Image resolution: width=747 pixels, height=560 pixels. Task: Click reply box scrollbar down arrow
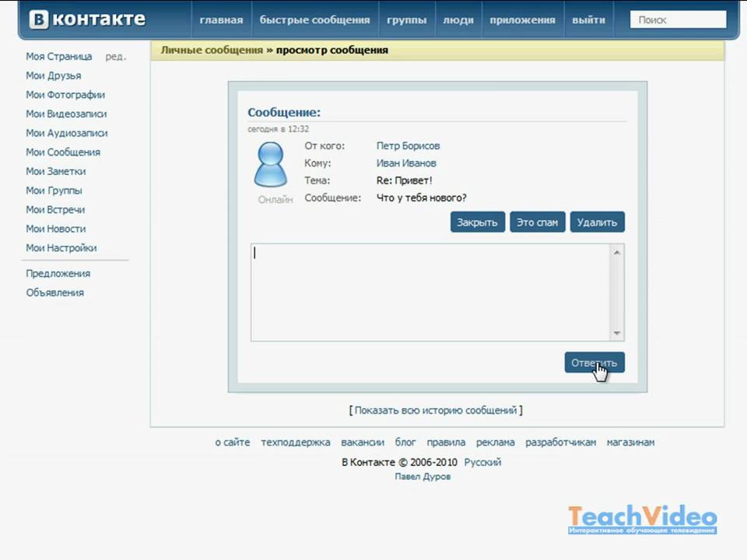point(617,334)
